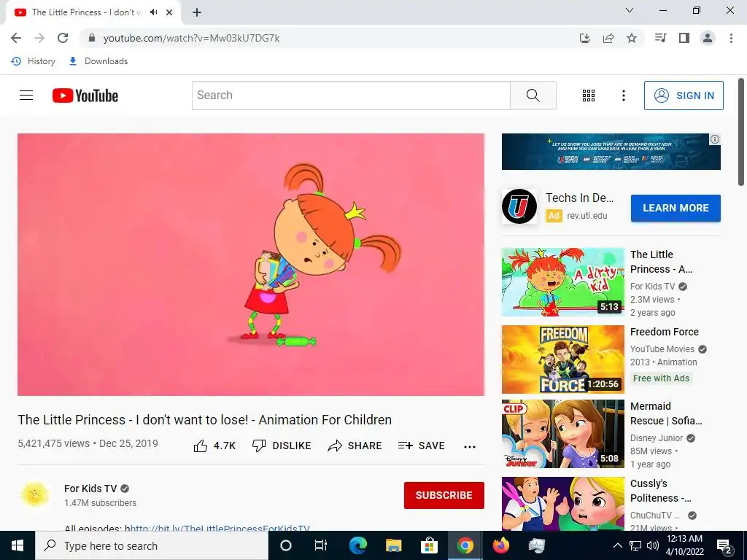Click in the YouTube search field

(351, 96)
